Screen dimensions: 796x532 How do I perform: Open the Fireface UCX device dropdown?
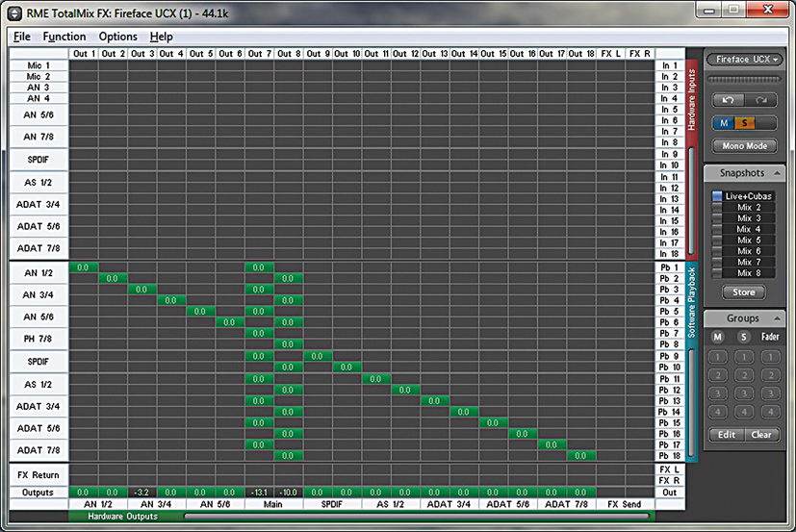pyautogui.click(x=744, y=60)
